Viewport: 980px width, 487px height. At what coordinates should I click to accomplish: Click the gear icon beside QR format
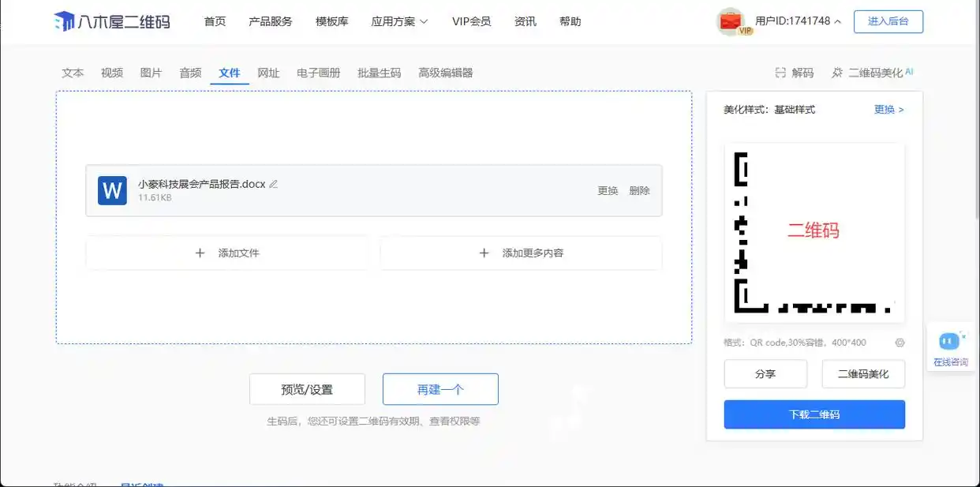coord(900,343)
